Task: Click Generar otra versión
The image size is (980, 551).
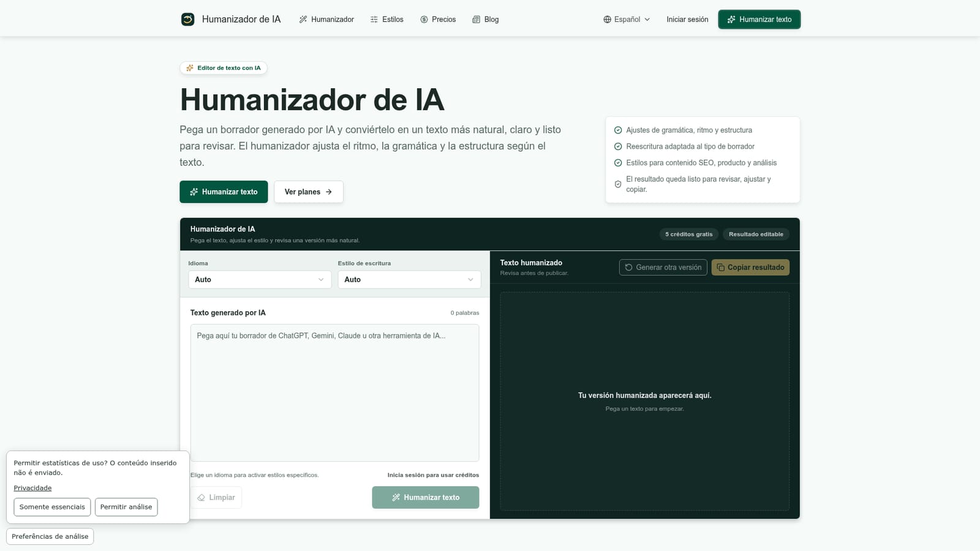Action: (x=663, y=268)
